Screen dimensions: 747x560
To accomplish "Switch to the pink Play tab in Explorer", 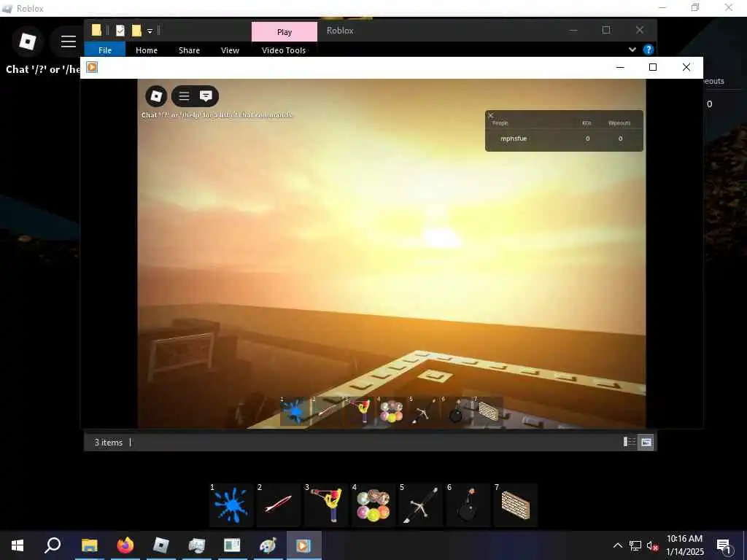I will pyautogui.click(x=285, y=32).
